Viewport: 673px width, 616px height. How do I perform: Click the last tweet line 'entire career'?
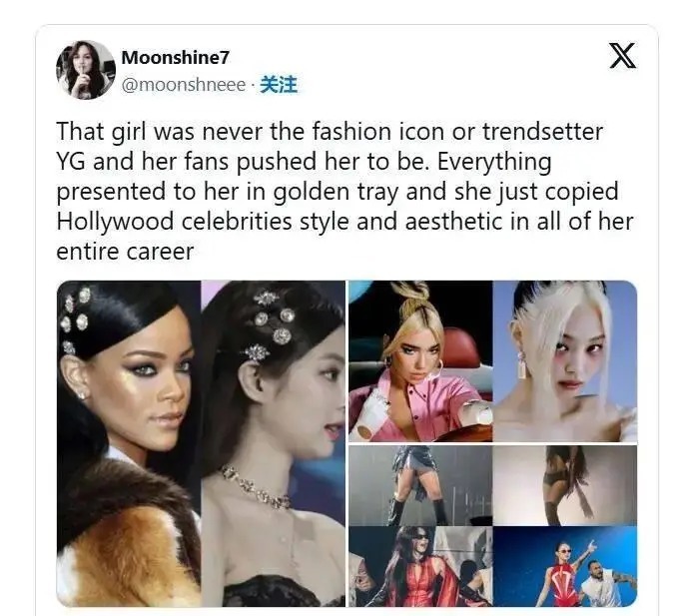[x=125, y=252]
